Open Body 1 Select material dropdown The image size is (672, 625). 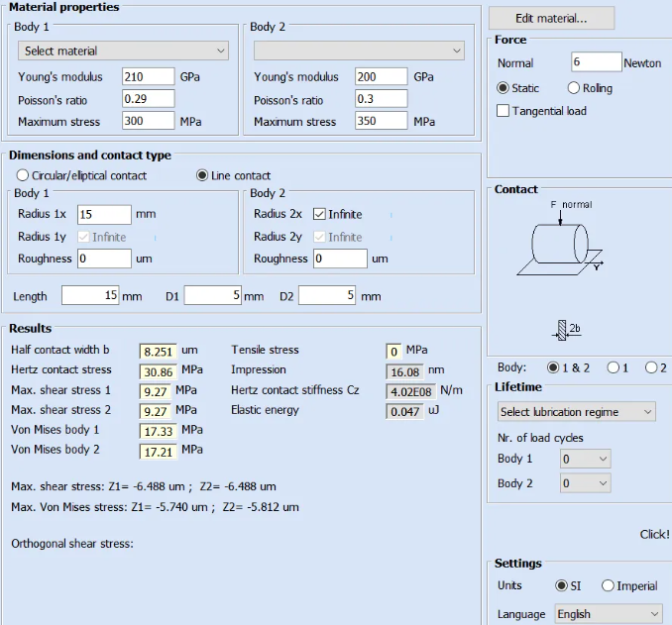(x=123, y=51)
